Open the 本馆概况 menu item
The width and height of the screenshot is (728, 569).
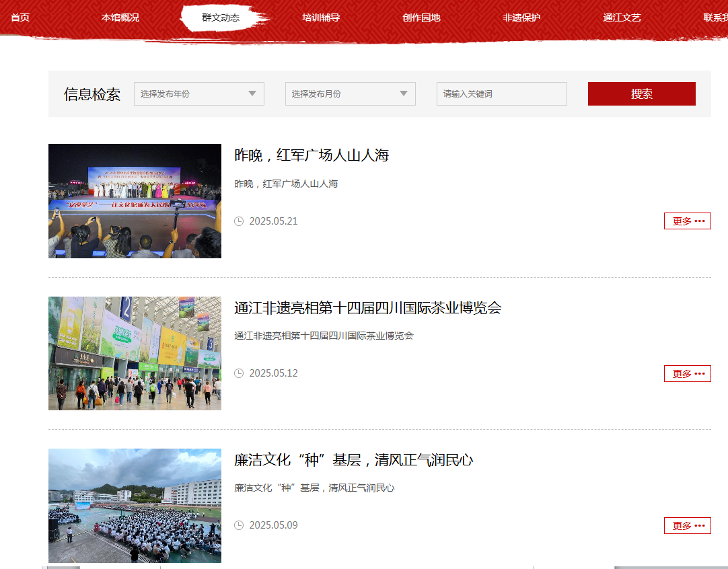120,17
